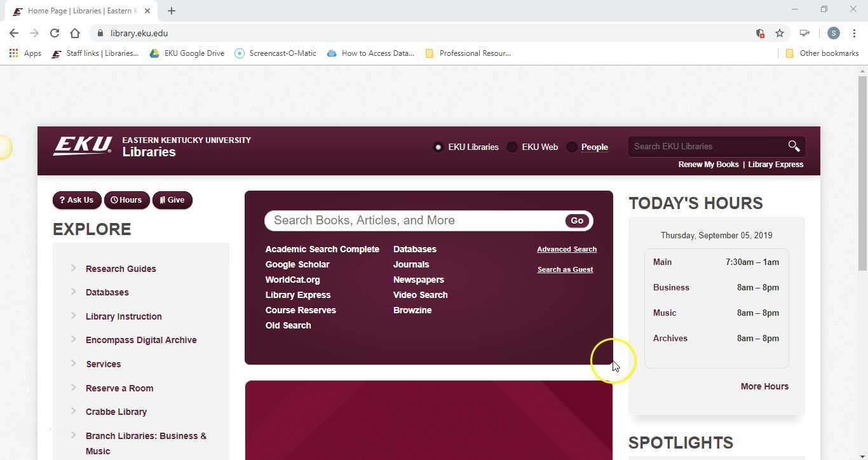The image size is (868, 460).
Task: Open the Apps grid bookmark
Action: (25, 53)
